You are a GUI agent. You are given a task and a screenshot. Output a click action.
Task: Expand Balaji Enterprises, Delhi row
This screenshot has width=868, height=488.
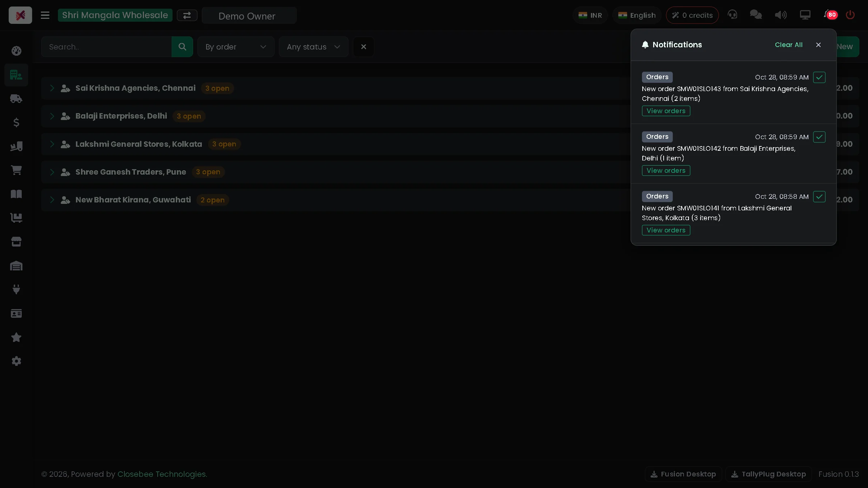click(x=52, y=116)
